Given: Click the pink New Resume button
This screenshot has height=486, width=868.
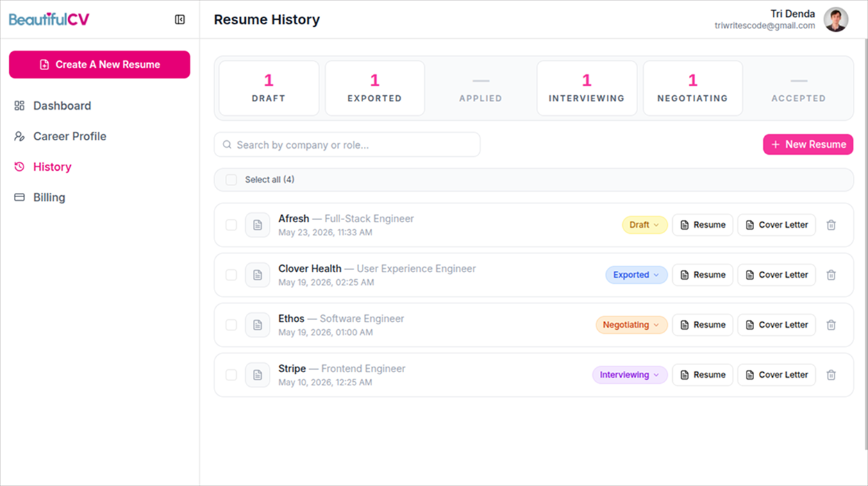Looking at the screenshot, I should click(808, 144).
